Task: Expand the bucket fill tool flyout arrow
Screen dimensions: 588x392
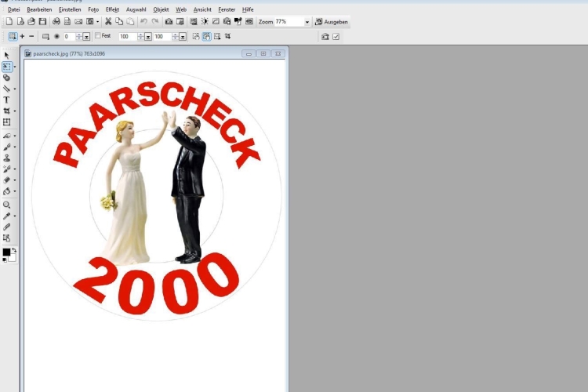Action: pos(15,191)
